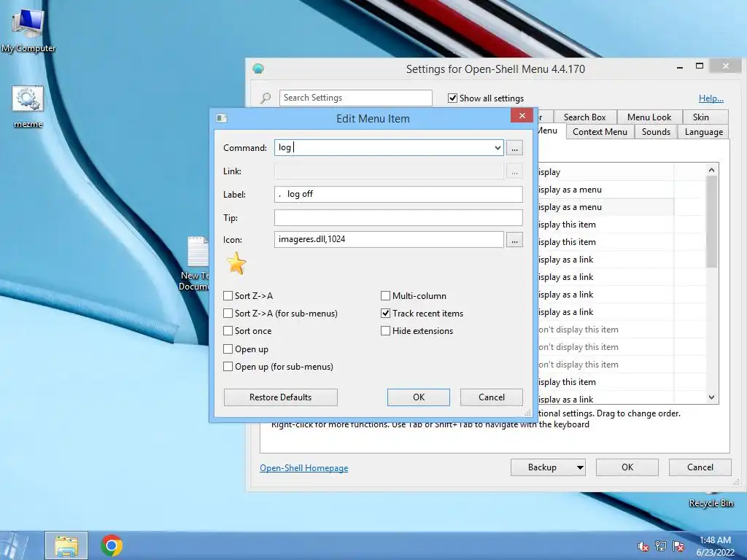
Task: Enable the Multi-column checkbox
Action: coord(385,296)
